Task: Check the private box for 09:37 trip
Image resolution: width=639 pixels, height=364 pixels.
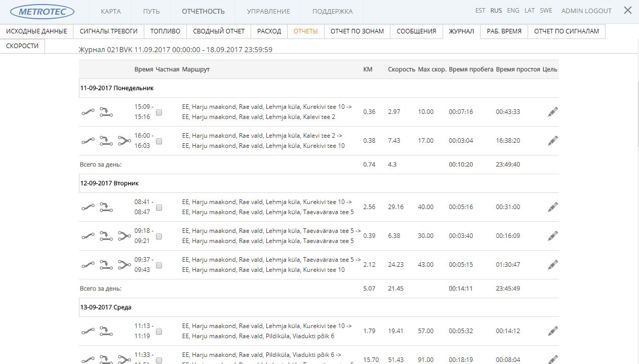Action: 159,265
